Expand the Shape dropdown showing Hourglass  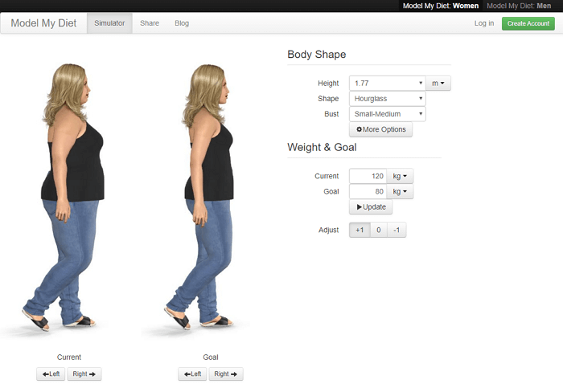click(387, 98)
